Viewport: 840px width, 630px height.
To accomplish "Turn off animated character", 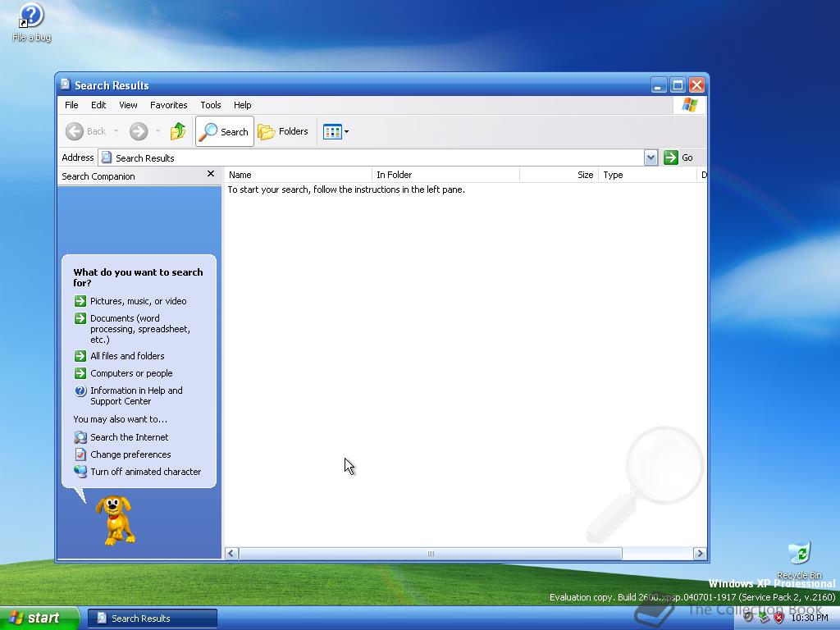I will 138,472.
